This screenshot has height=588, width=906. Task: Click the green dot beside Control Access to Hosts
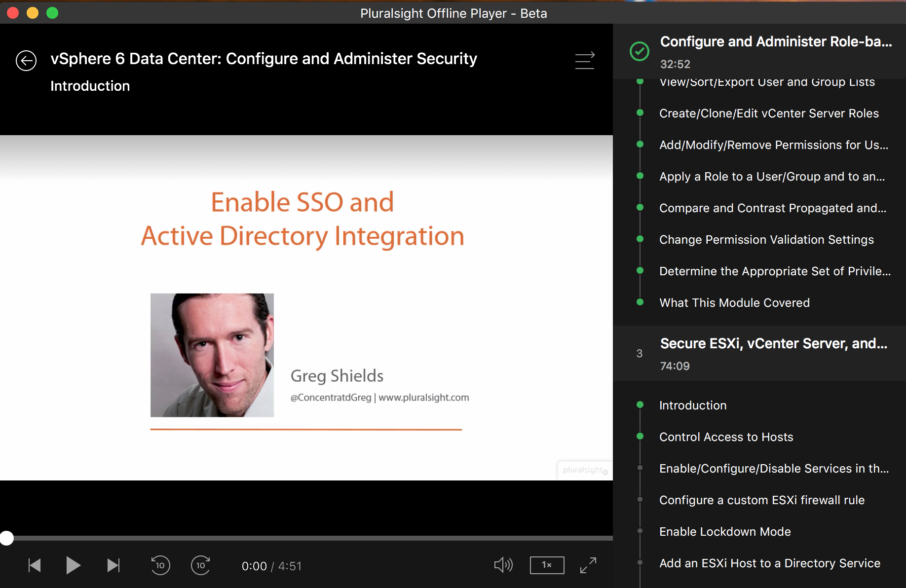pos(640,436)
